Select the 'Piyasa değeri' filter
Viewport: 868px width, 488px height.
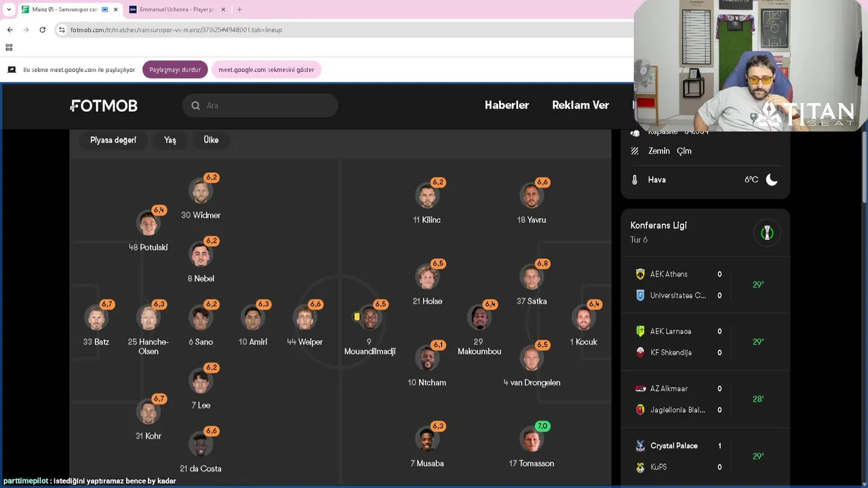click(113, 140)
